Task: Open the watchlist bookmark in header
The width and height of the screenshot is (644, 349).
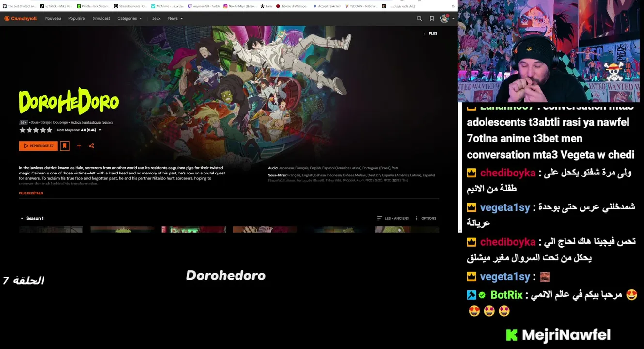Action: tap(432, 18)
